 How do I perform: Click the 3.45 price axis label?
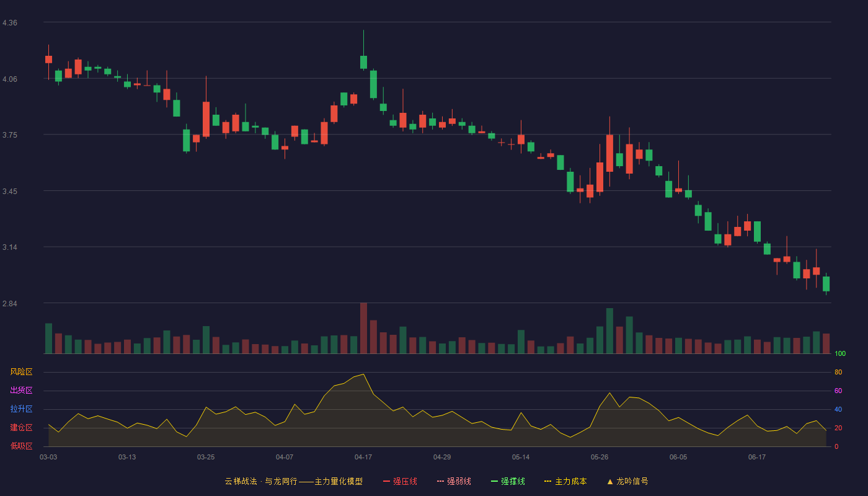click(x=10, y=192)
